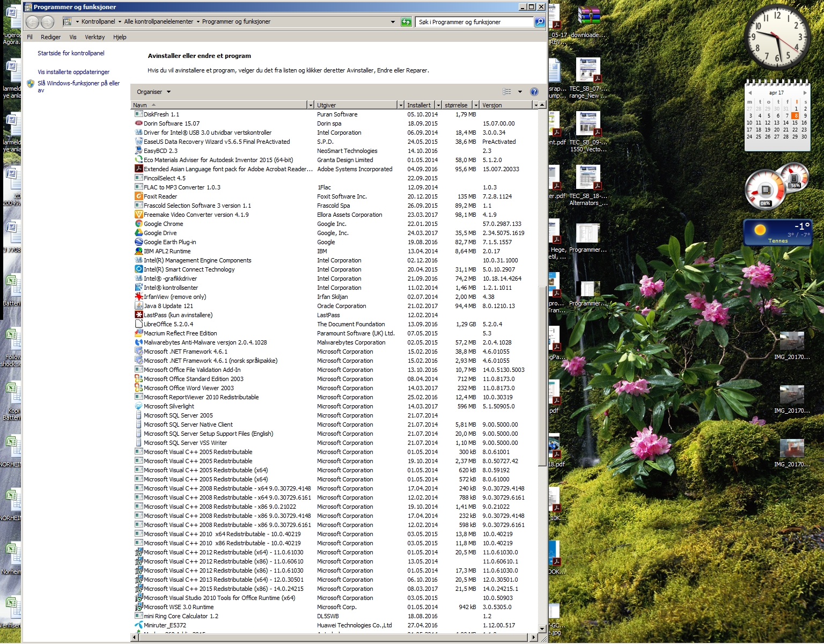Image resolution: width=824 pixels, height=644 pixels.
Task: Click Alle kontrollpanelelementer breadcrumb
Action: pyautogui.click(x=159, y=22)
